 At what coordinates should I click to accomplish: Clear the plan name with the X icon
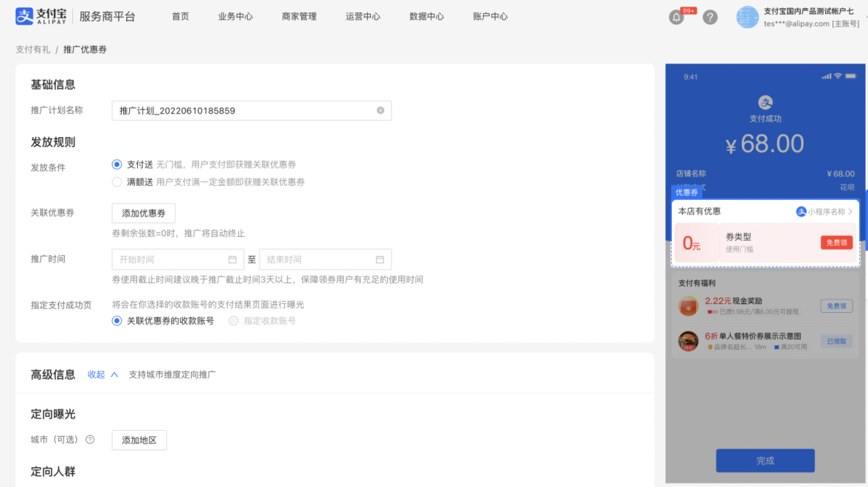coord(381,110)
